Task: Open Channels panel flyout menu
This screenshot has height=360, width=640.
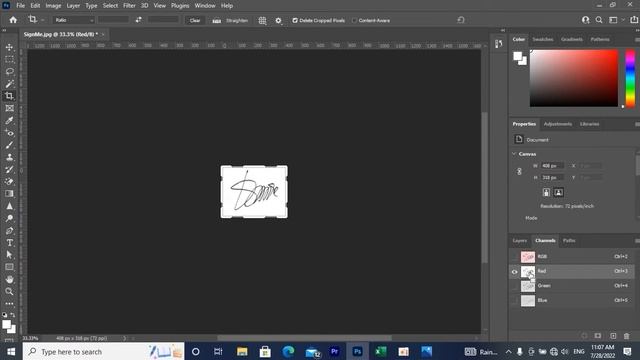Action: click(637, 241)
